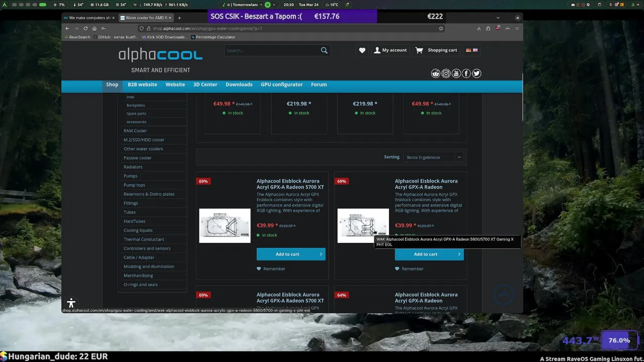Open Pump tops category
The width and height of the screenshot is (644, 362).
134,185
